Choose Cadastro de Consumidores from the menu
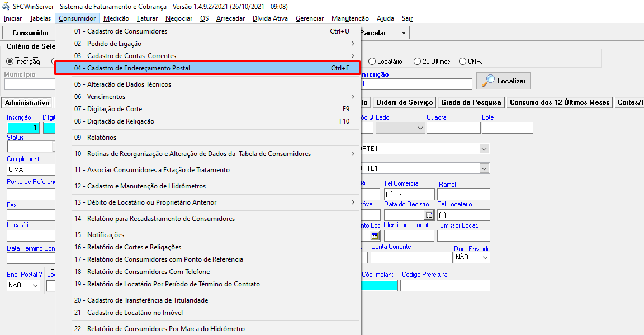 [208, 31]
